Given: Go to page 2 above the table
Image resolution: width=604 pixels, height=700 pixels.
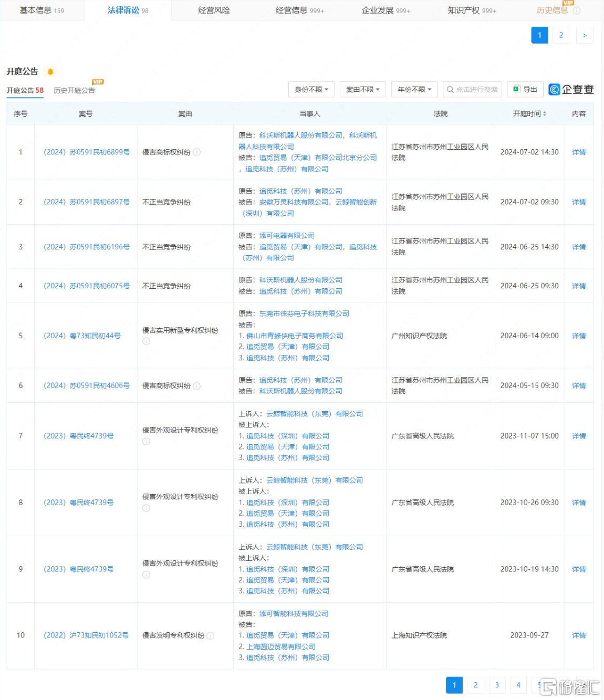Looking at the screenshot, I should [561, 35].
